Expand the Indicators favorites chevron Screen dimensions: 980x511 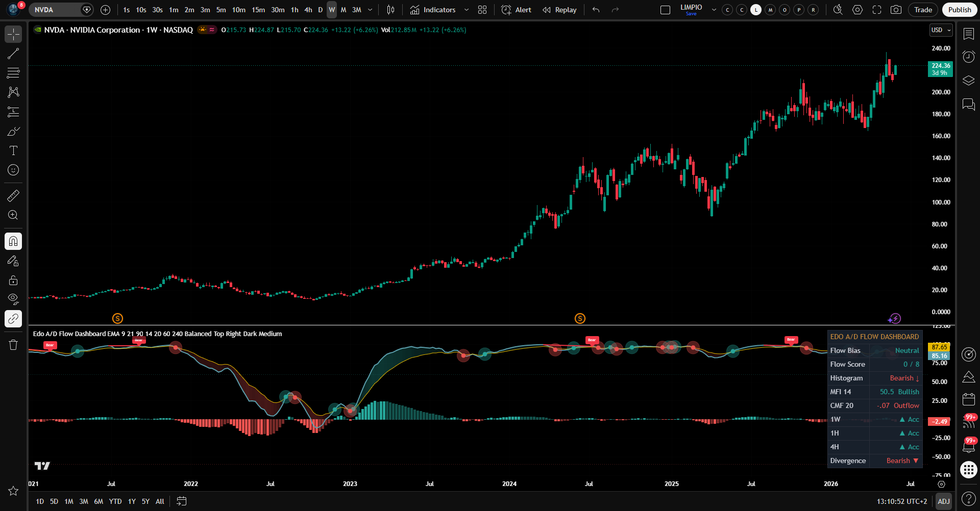click(x=466, y=10)
